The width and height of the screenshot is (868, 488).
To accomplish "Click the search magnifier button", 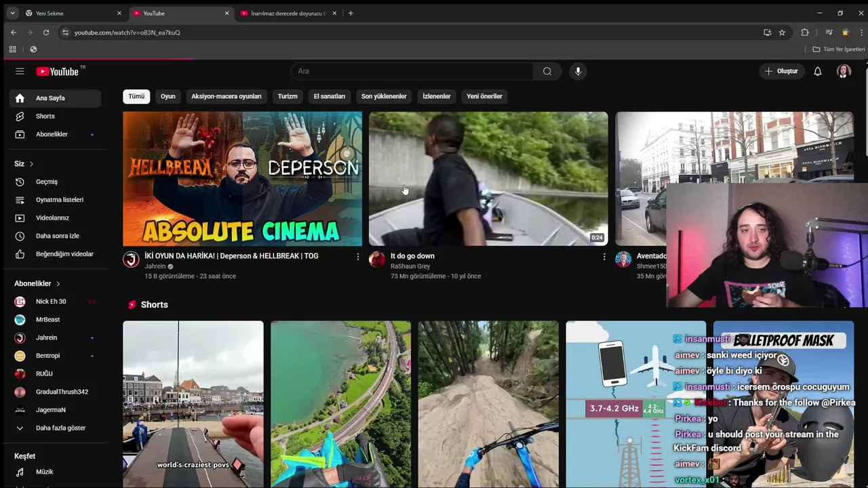I will tap(547, 71).
